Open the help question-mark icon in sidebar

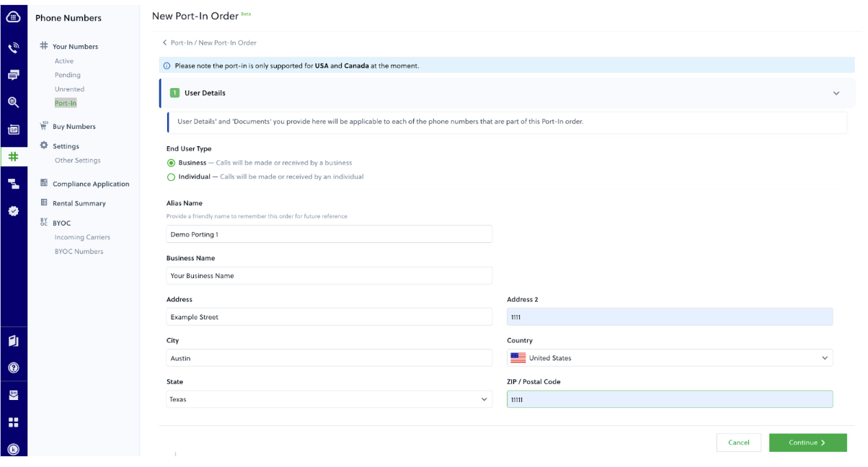coord(13,368)
